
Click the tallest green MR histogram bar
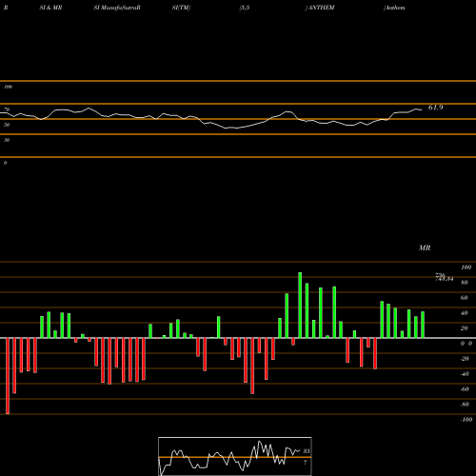pos(300,305)
